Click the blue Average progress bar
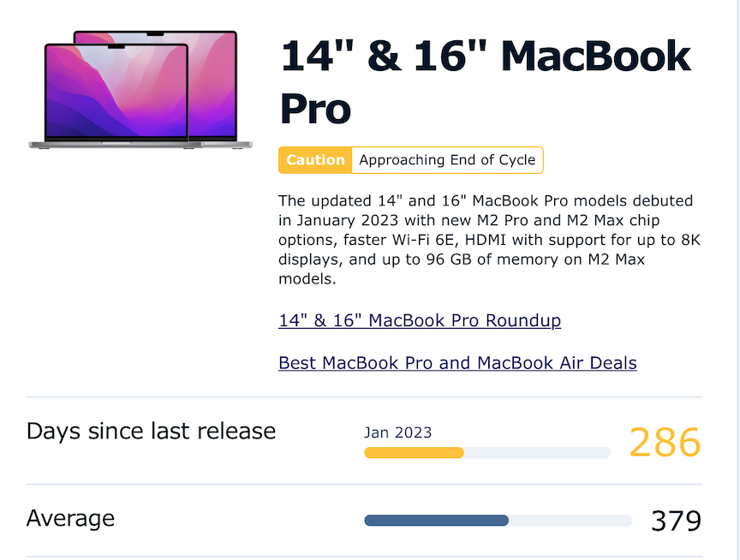This screenshot has width=740, height=560. click(x=437, y=521)
